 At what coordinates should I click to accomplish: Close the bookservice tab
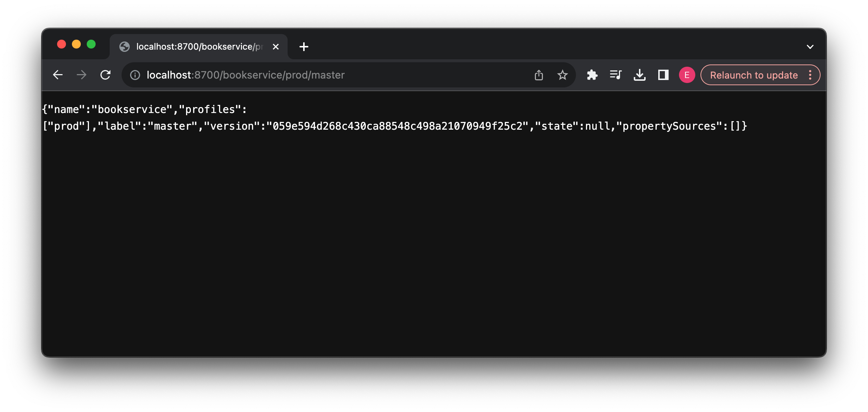(276, 46)
